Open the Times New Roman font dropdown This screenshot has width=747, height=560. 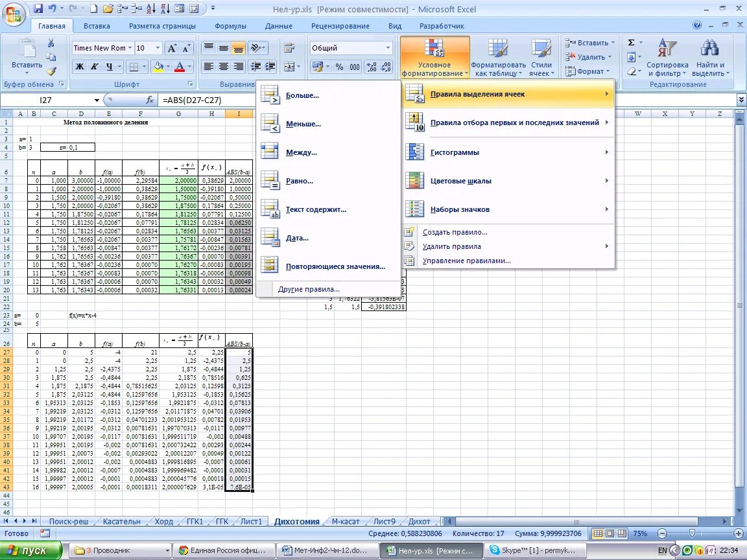click(130, 48)
